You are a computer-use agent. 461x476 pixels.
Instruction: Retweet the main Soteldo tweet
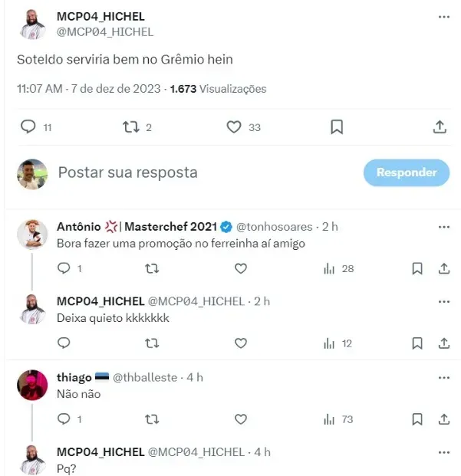pyautogui.click(x=131, y=127)
